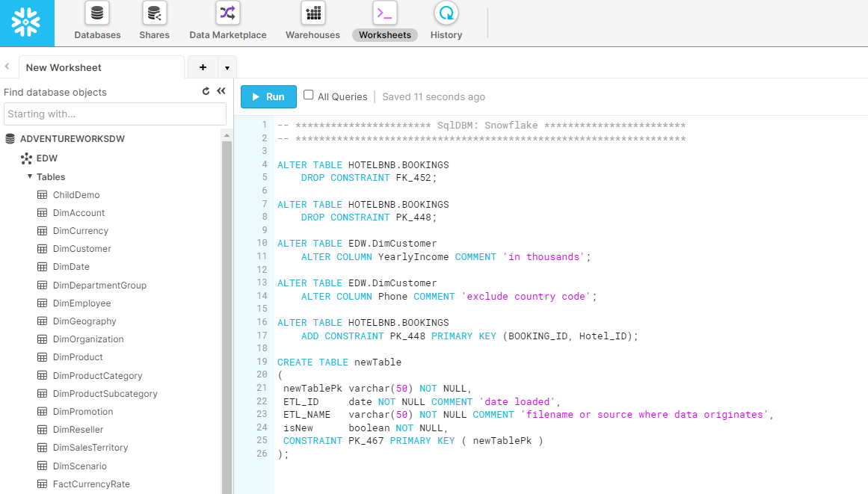Run the current query

[x=268, y=96]
